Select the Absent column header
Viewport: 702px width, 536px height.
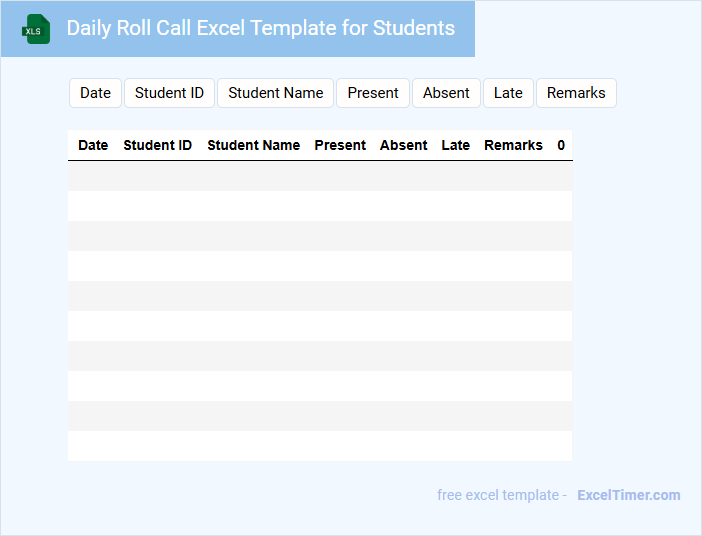pyautogui.click(x=404, y=145)
